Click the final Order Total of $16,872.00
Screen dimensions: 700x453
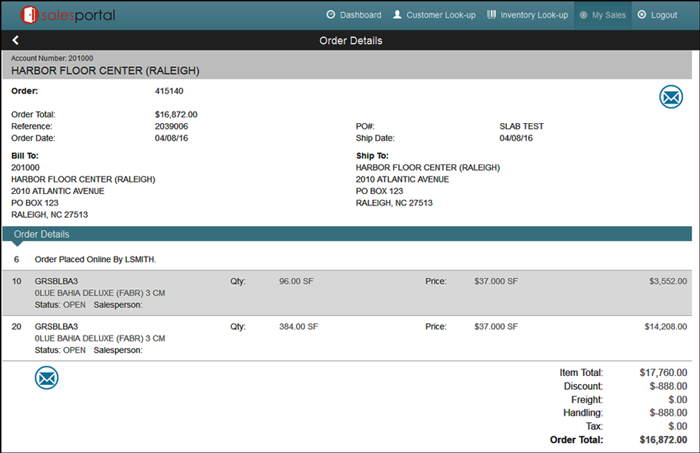662,439
